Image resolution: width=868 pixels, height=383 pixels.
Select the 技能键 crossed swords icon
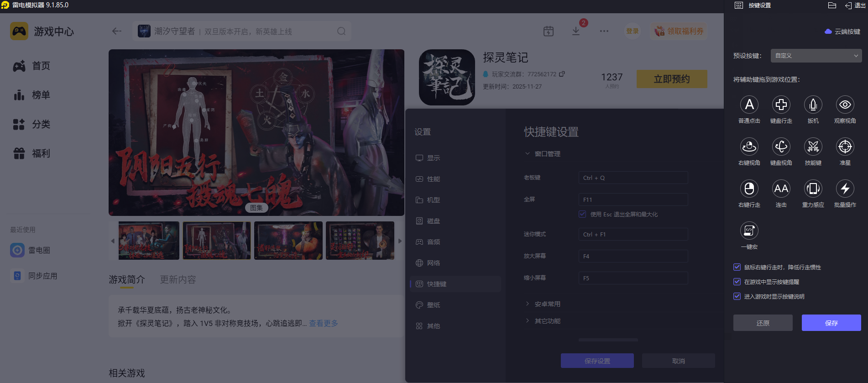(813, 147)
